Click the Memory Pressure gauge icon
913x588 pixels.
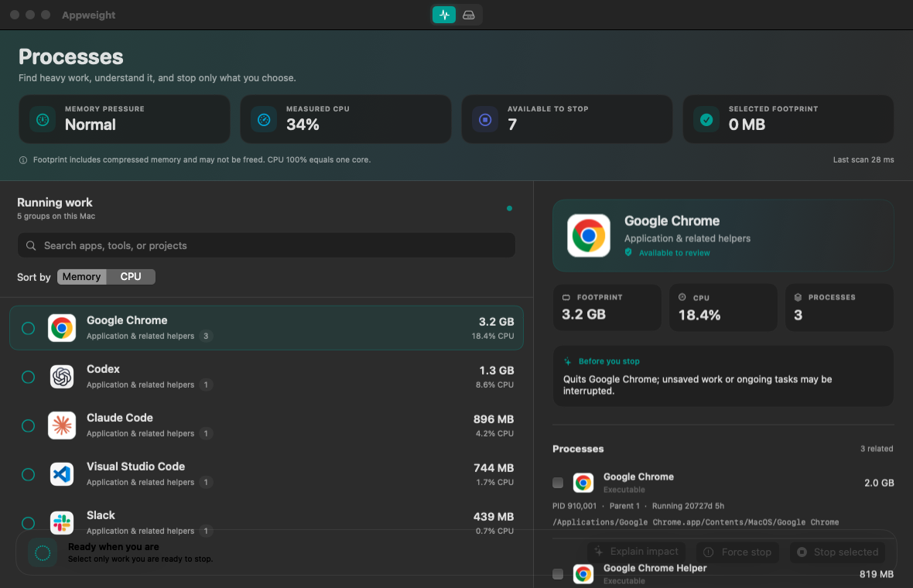[x=43, y=120]
